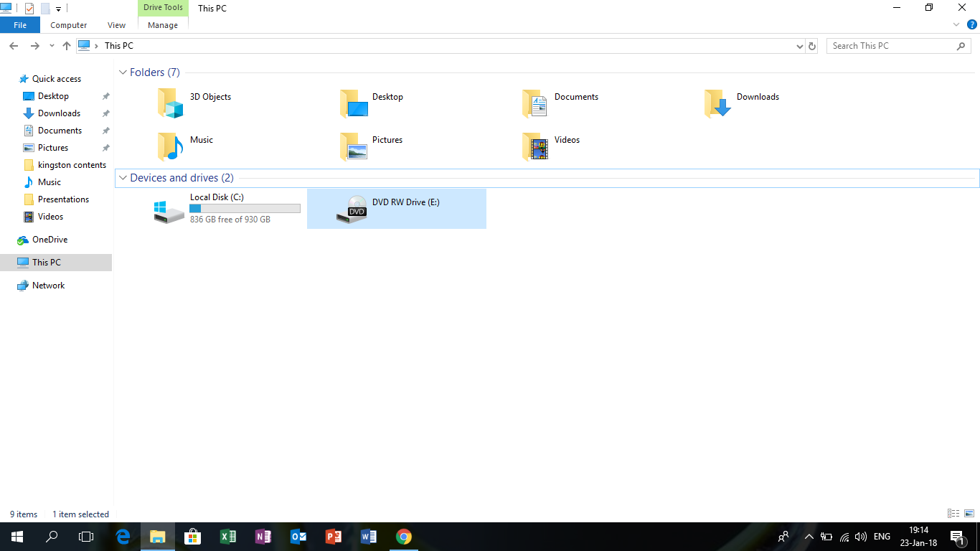
Task: Click the Refresh button in address bar
Action: (812, 46)
